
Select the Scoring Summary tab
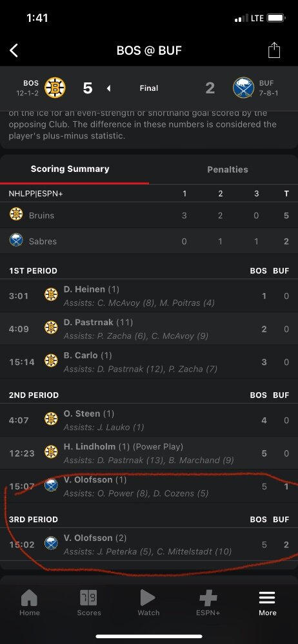coord(70,169)
